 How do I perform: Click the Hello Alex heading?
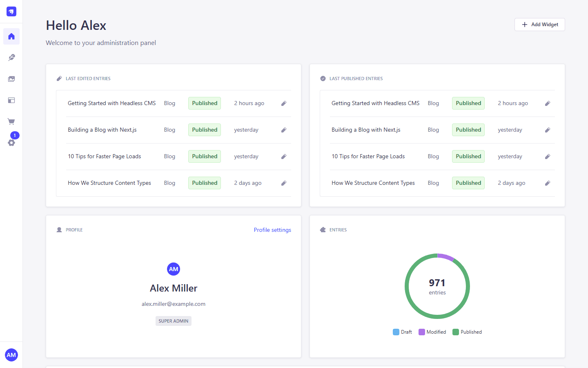[76, 25]
